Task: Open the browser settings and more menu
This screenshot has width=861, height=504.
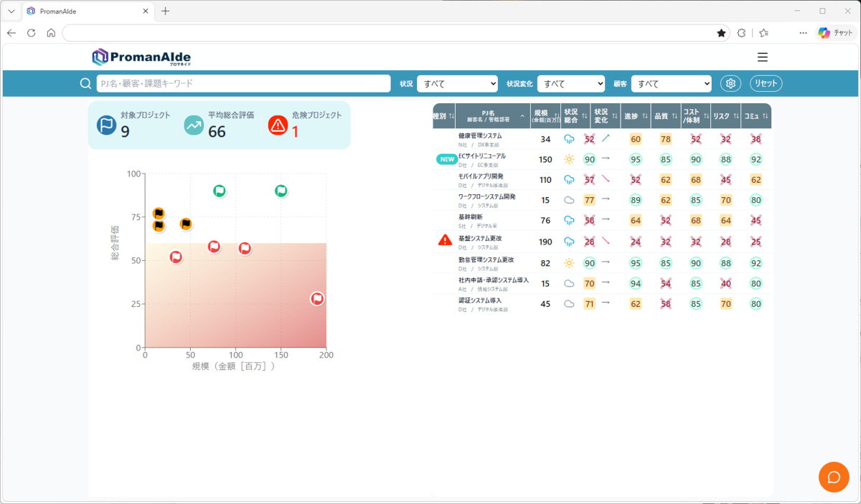Action: pyautogui.click(x=803, y=33)
